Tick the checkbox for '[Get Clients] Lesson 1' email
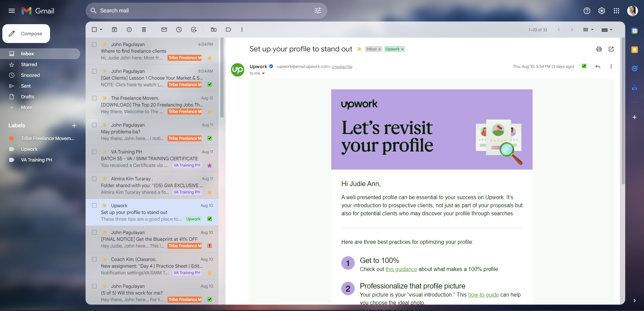644x311 pixels. [x=94, y=71]
